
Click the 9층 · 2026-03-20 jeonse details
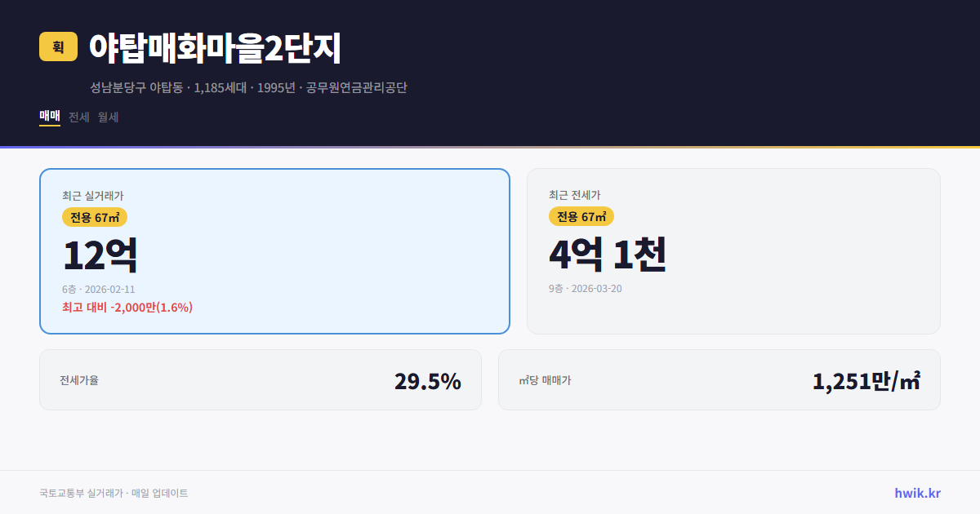coord(585,289)
